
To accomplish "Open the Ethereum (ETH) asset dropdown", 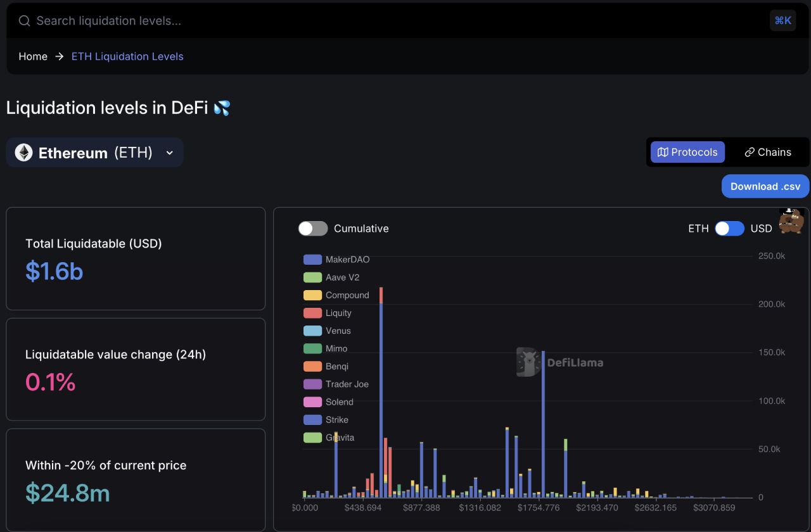I will click(x=95, y=153).
